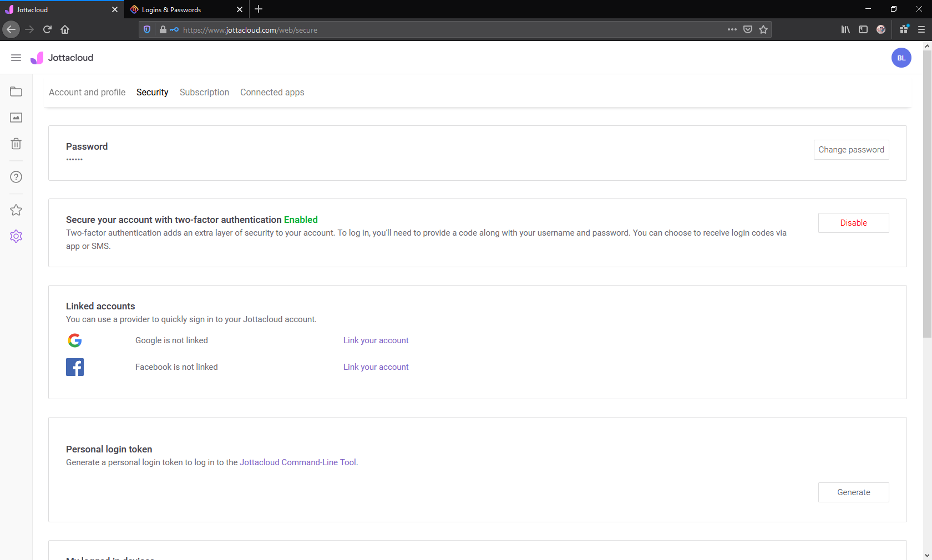
Task: Open the Jottacloud Command-Line Tool link
Action: coord(298,462)
